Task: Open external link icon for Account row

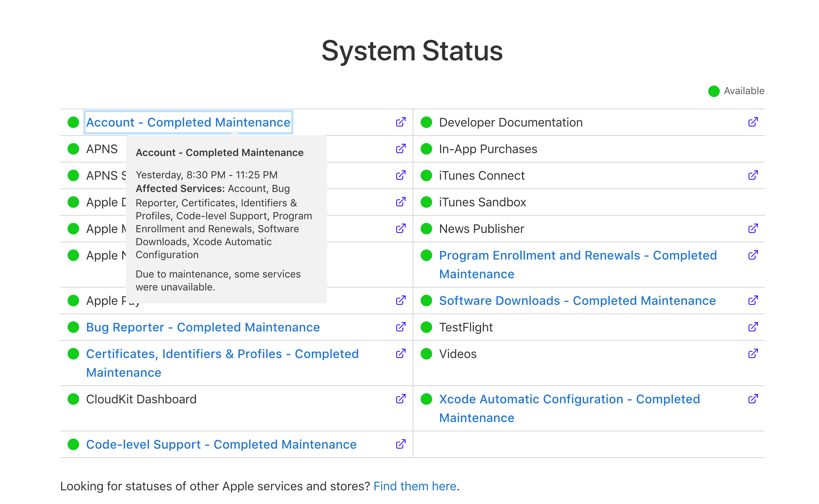Action: click(x=401, y=122)
